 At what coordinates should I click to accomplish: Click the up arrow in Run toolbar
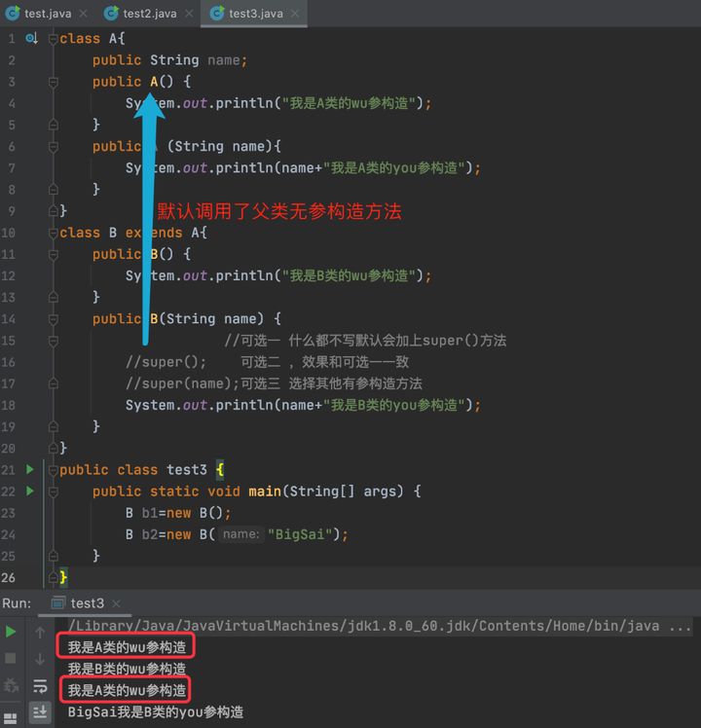coord(40,633)
